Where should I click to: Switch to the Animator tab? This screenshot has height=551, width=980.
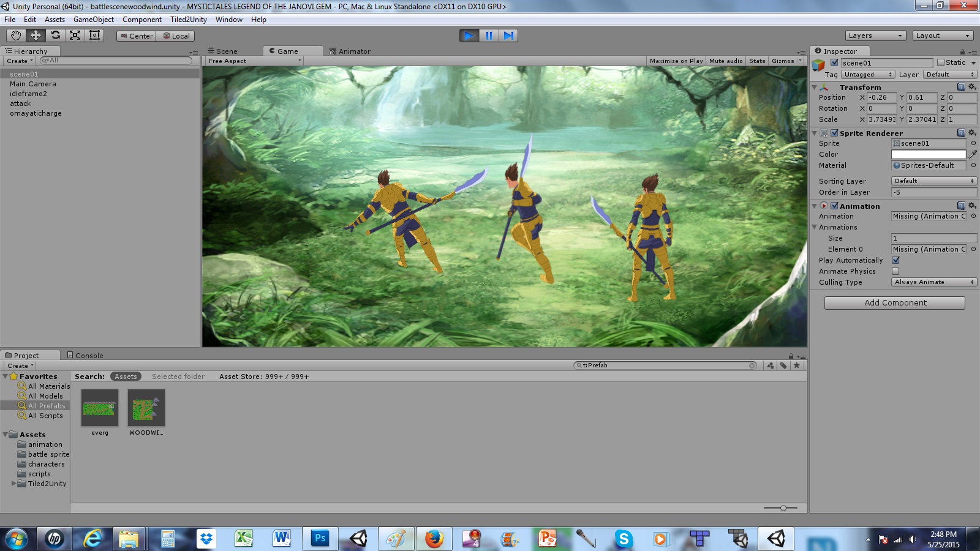coord(350,51)
